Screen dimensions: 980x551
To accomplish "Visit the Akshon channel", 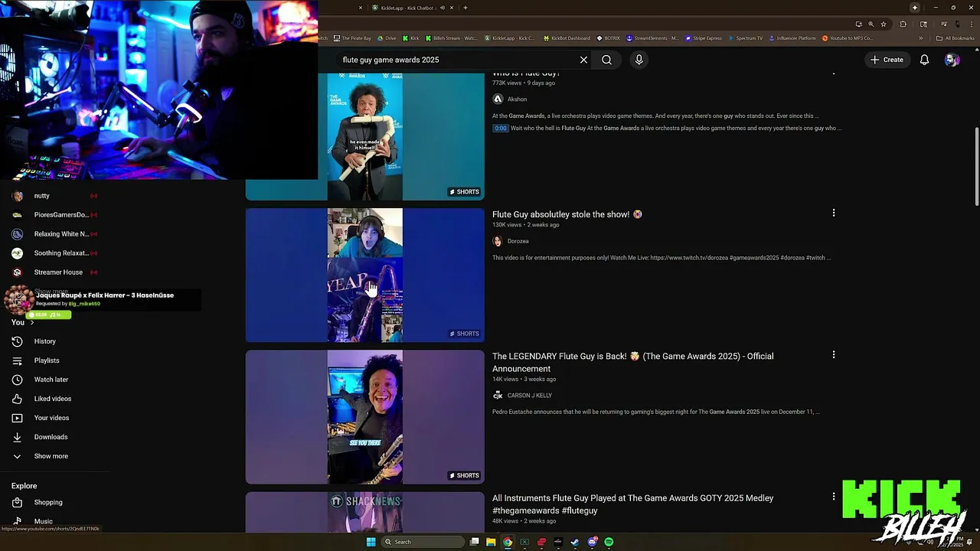I will (x=517, y=99).
